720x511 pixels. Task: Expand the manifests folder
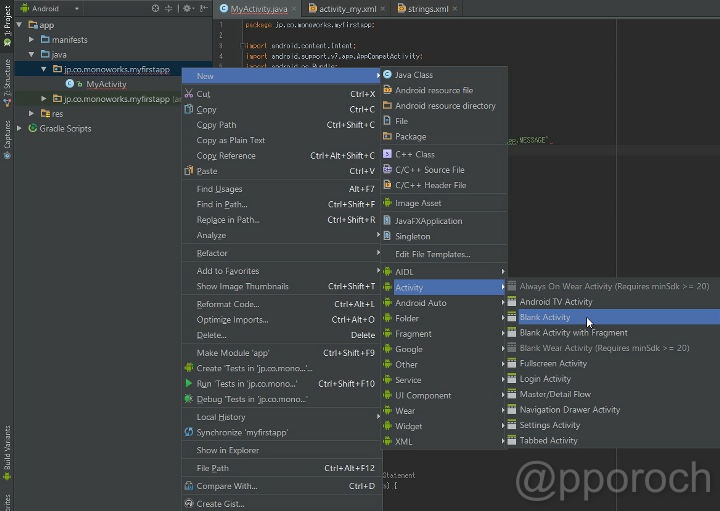tap(31, 39)
